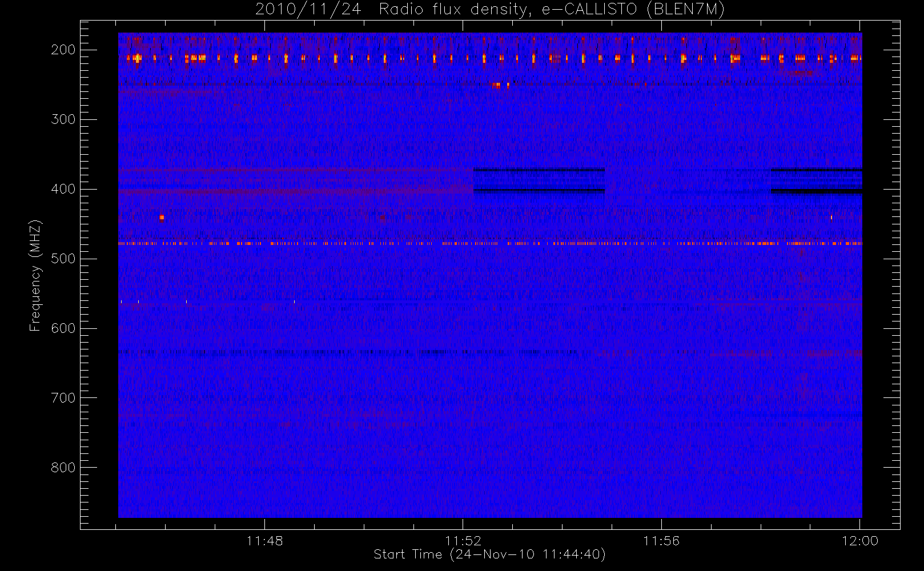This screenshot has width=924, height=571.
Task: Select the 600 frequency tick label
Action: click(x=63, y=328)
